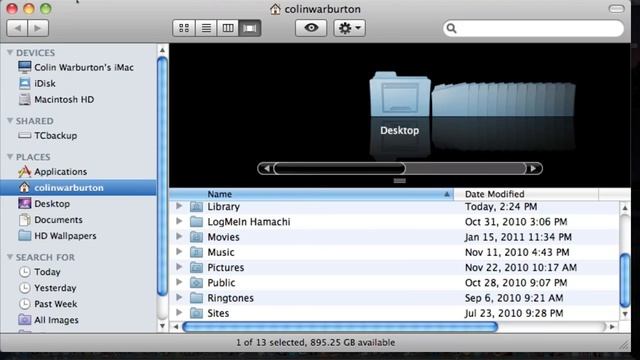This screenshot has height=360, width=640.
Task: Expand the Pictures folder row
Action: (x=179, y=267)
